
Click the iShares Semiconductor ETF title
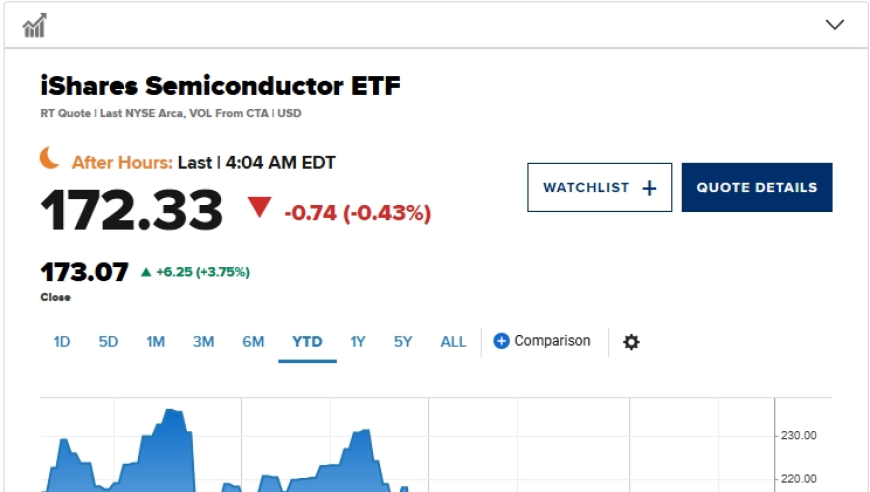tap(220, 86)
